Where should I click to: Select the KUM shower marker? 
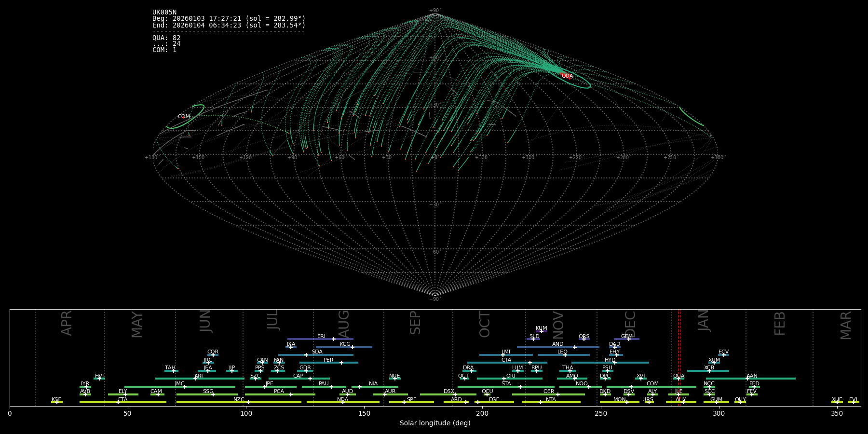point(541,331)
